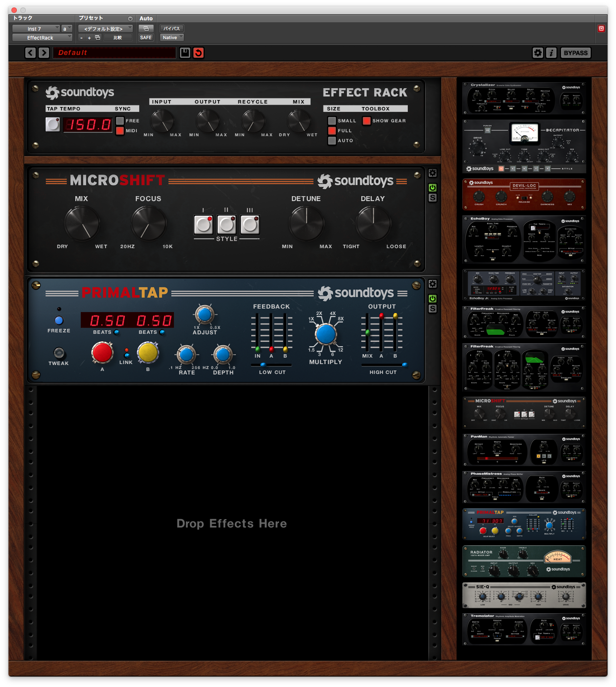616x687 pixels.
Task: Open the PrimalTap unit's gear menu
Action: [x=433, y=284]
